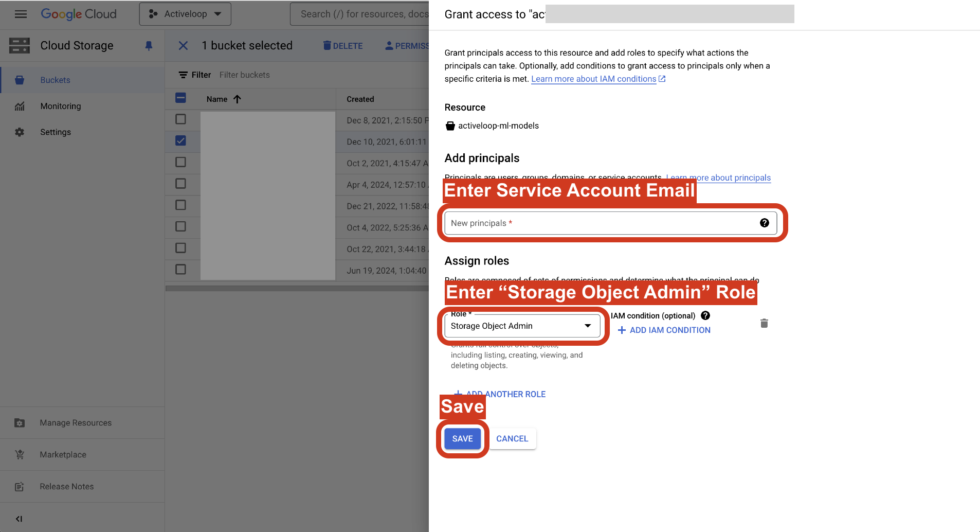The image size is (980, 532).
Task: Open the Activeloop project selector dropdown
Action: 185,14
